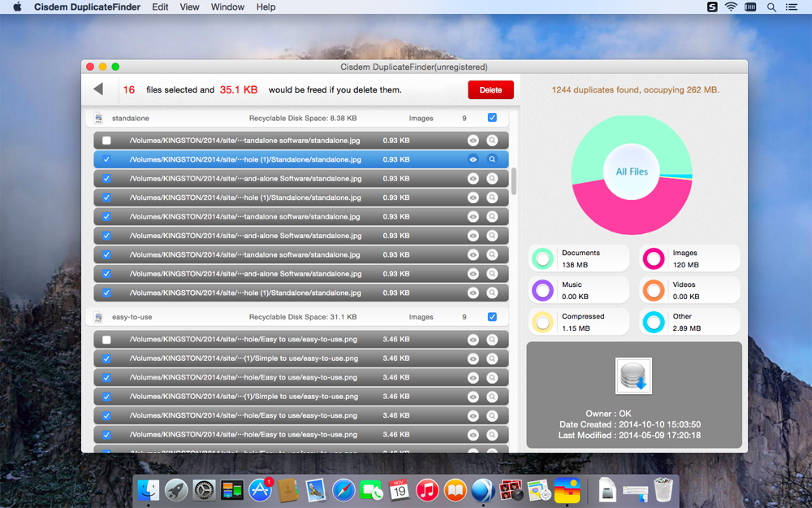Open iTunes music icon in dock
Screen dimensions: 812x508
coord(427,489)
